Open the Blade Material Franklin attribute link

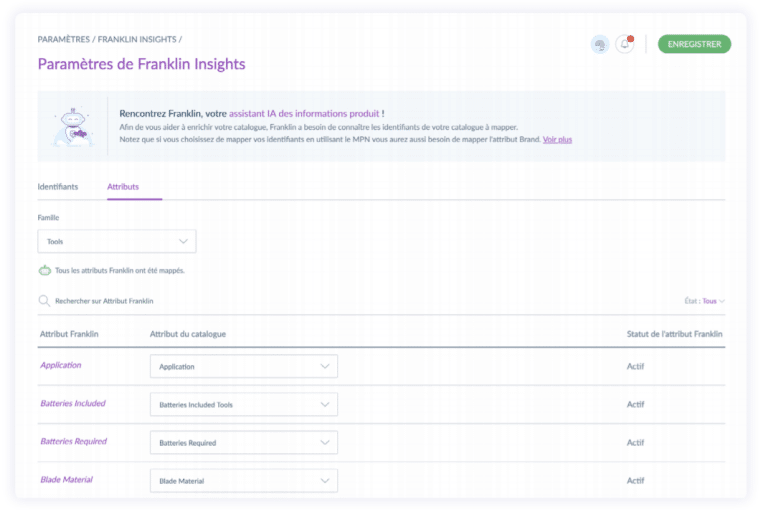click(67, 479)
